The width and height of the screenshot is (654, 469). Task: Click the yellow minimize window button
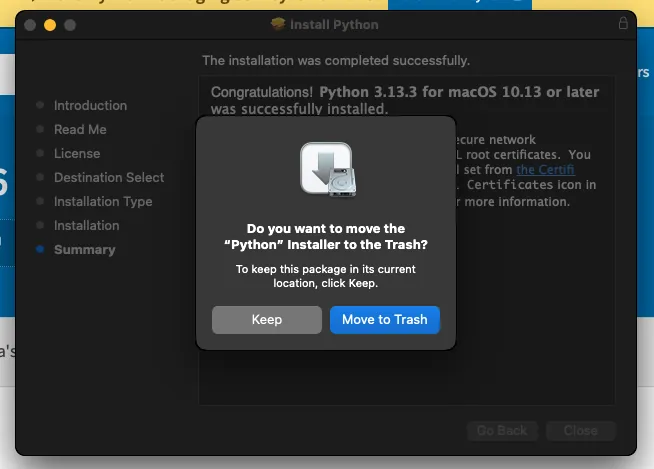click(50, 25)
